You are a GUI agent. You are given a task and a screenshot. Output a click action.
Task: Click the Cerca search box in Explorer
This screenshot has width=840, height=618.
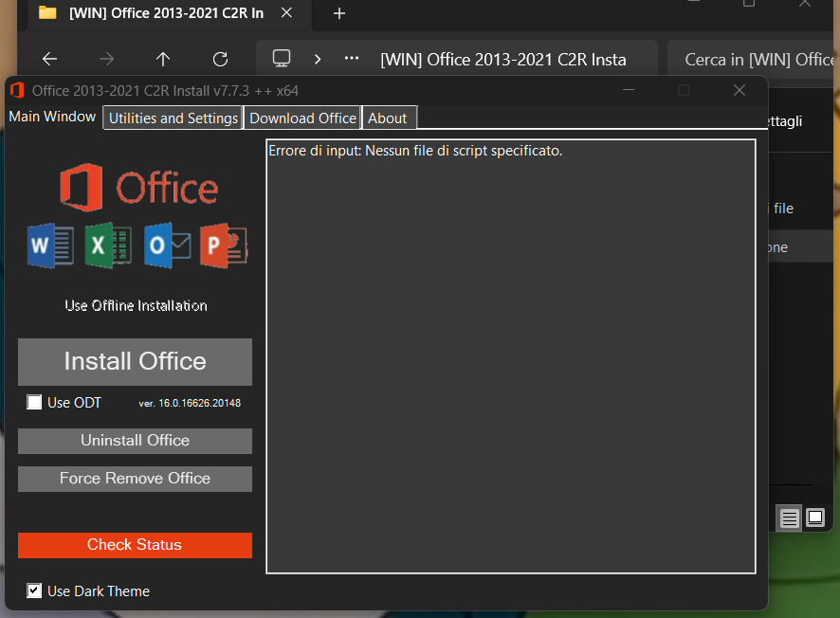(758, 59)
